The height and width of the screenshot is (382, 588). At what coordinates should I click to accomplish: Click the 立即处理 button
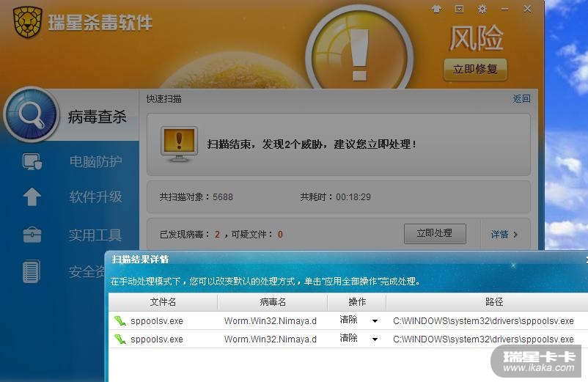(435, 234)
